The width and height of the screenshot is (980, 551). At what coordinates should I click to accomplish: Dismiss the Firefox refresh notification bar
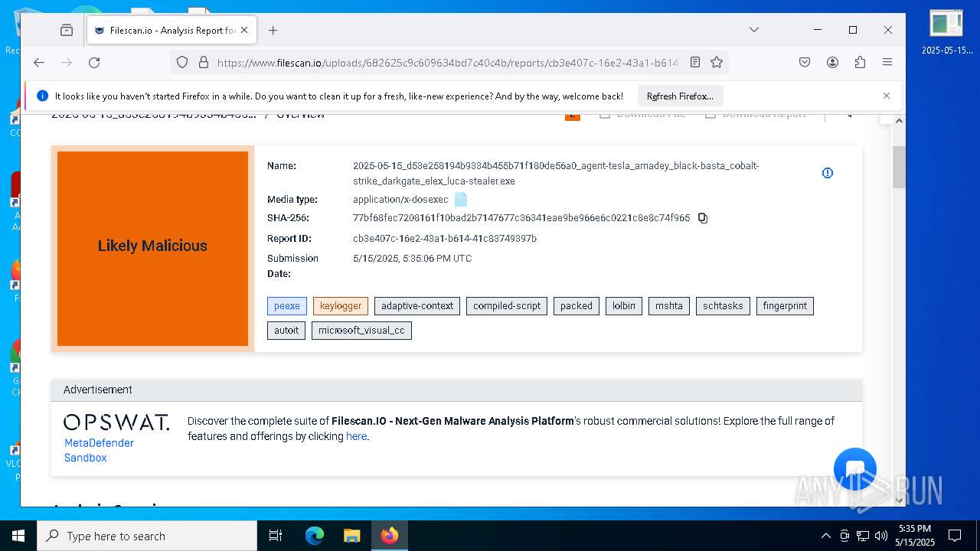coord(887,96)
